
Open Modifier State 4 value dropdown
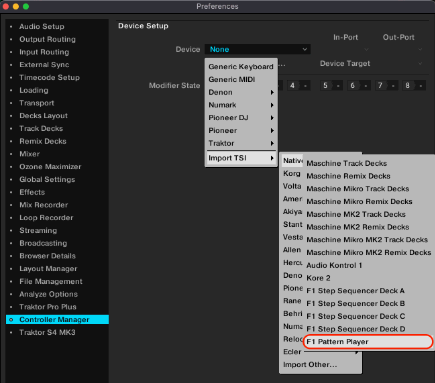coord(298,86)
